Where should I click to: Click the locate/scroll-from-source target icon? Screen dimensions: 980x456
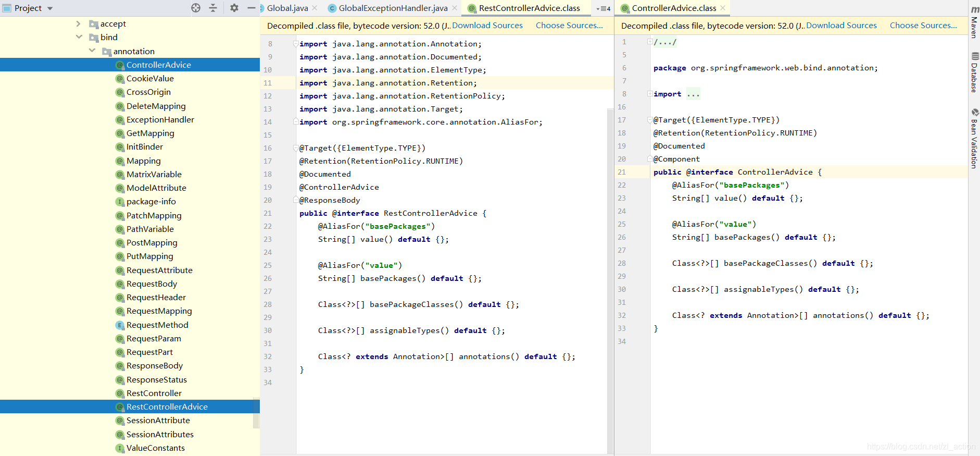click(196, 8)
